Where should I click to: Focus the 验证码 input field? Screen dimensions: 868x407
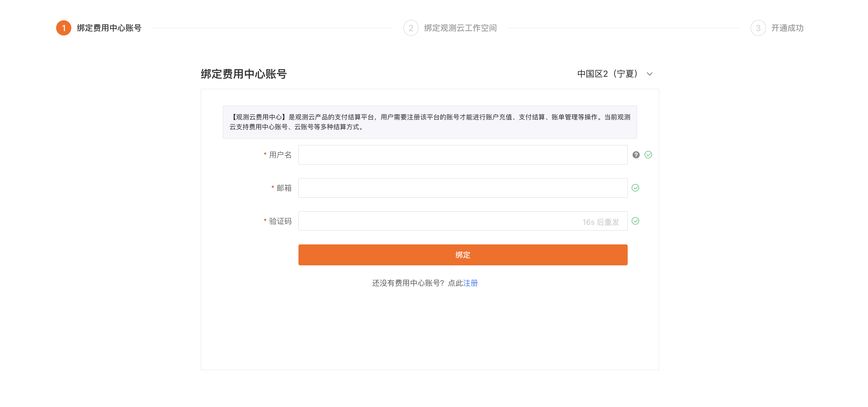(x=463, y=221)
